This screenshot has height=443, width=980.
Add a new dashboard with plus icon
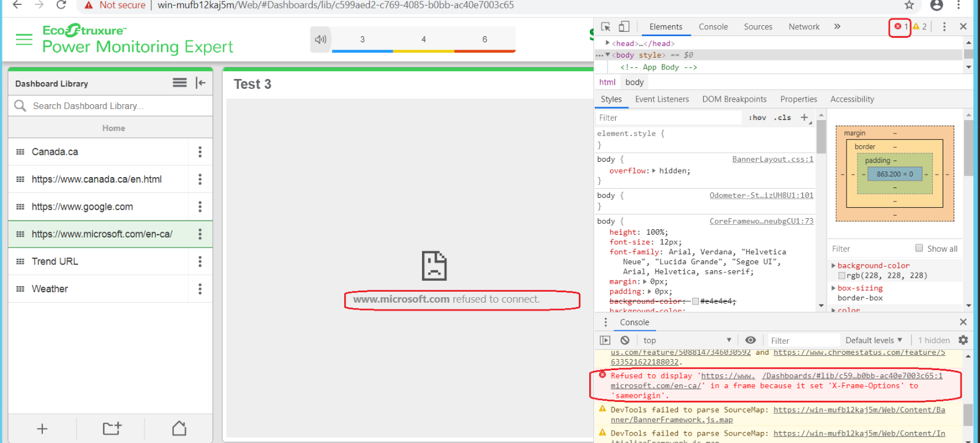click(x=42, y=429)
